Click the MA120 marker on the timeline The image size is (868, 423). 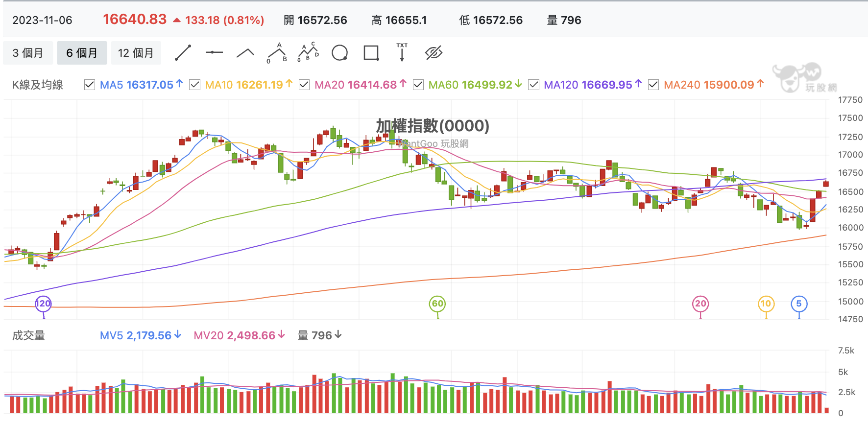pyautogui.click(x=43, y=304)
